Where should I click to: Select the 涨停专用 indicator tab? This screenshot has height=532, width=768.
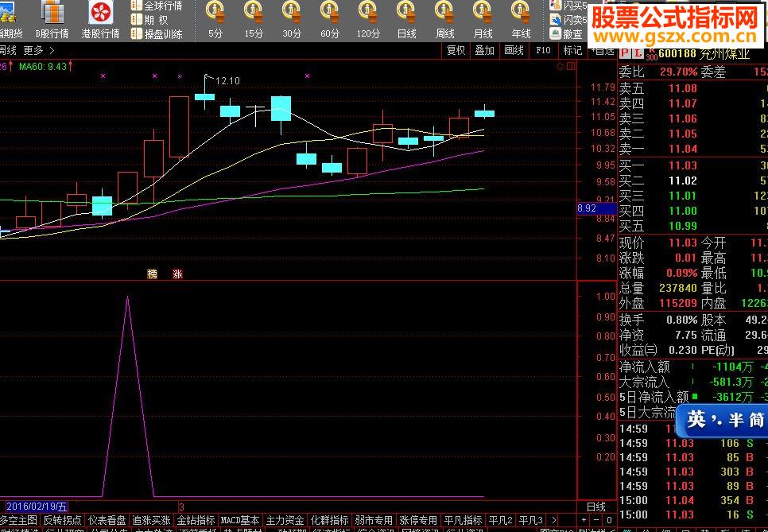click(x=418, y=520)
